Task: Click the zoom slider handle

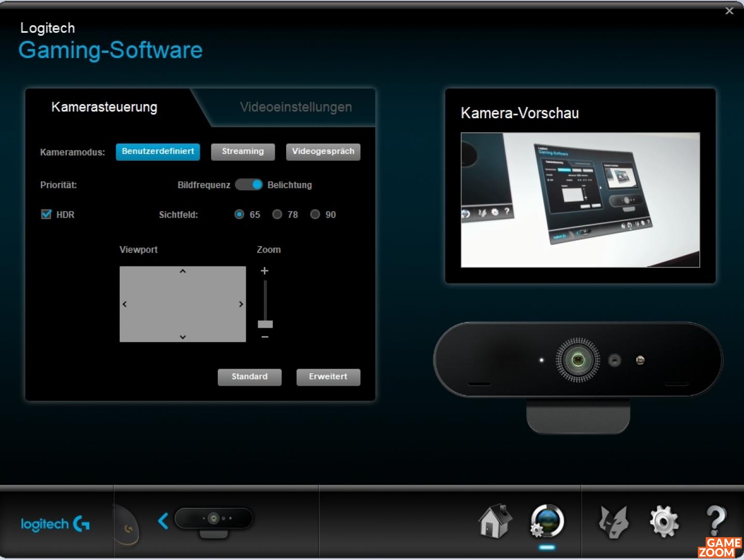Action: (x=265, y=324)
